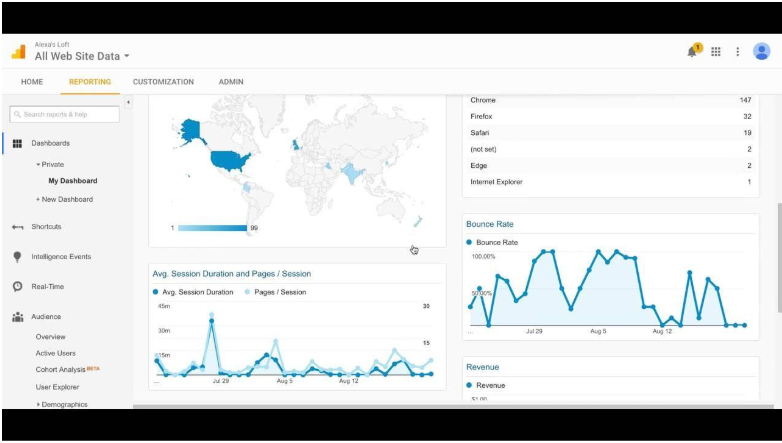Click the Internet Explorer row
782x443 pixels.
point(610,182)
